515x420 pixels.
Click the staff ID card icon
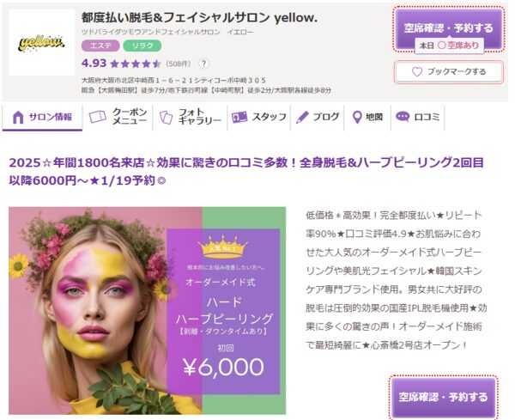tap(239, 118)
